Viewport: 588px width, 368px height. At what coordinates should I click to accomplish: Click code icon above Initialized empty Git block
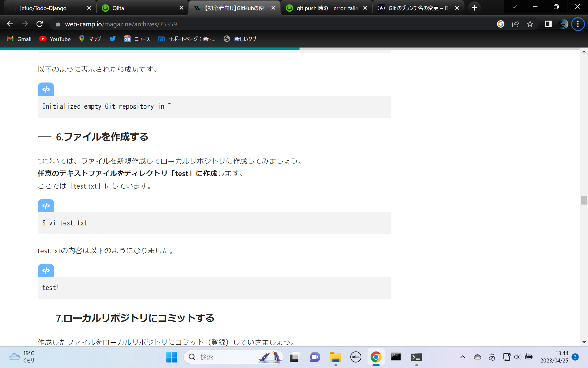coord(46,89)
